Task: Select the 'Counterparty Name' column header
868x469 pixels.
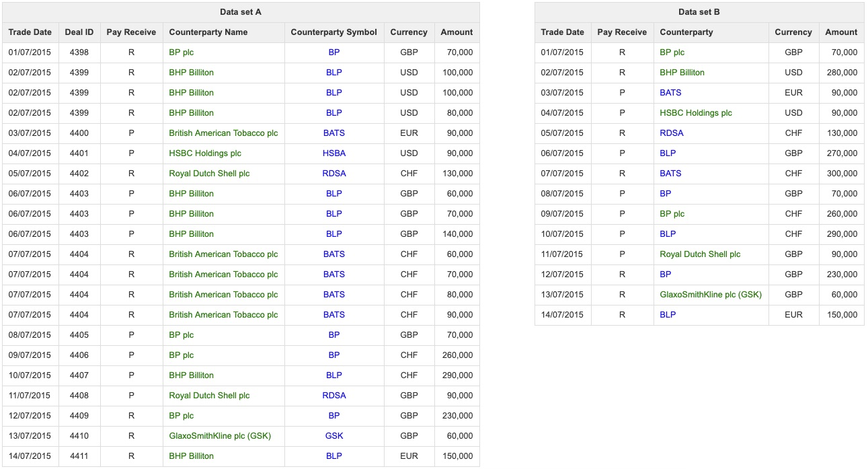Action: tap(208, 32)
